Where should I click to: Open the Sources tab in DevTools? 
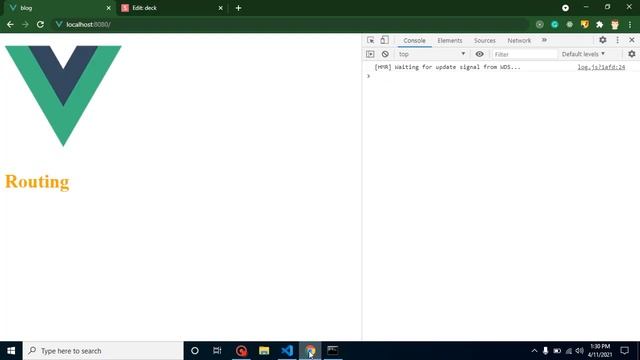pos(484,40)
